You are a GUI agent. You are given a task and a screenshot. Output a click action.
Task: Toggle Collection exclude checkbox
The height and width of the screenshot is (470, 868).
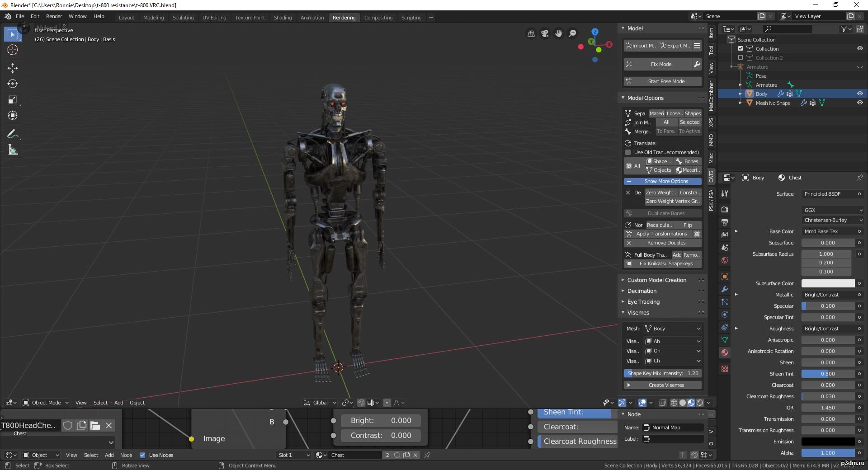pyautogui.click(x=741, y=48)
